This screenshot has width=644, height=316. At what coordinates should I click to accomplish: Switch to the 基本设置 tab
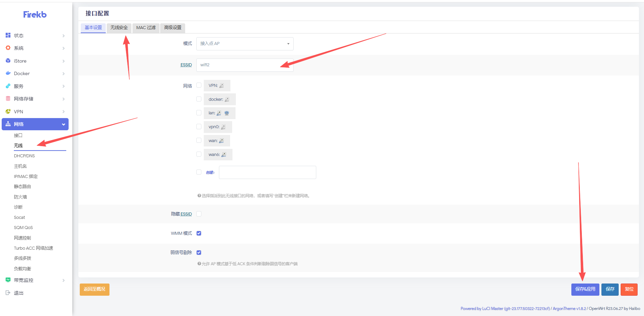[x=93, y=28]
